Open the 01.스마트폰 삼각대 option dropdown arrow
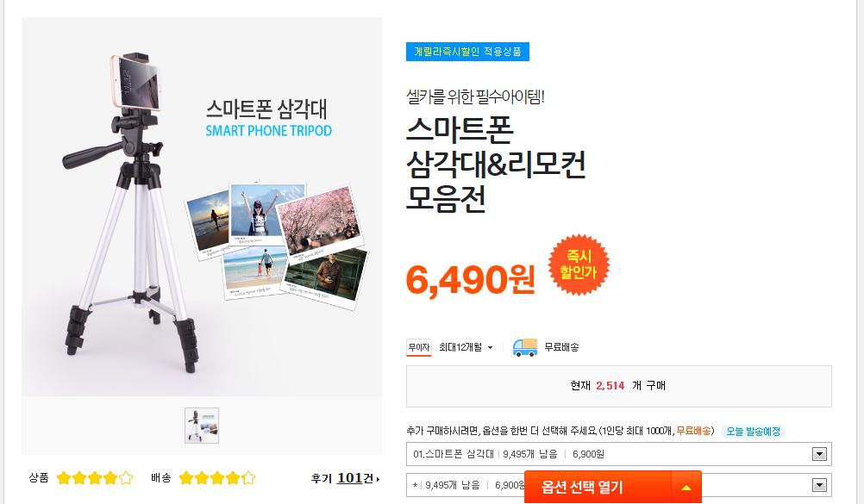The height and width of the screenshot is (504, 864). click(x=819, y=454)
